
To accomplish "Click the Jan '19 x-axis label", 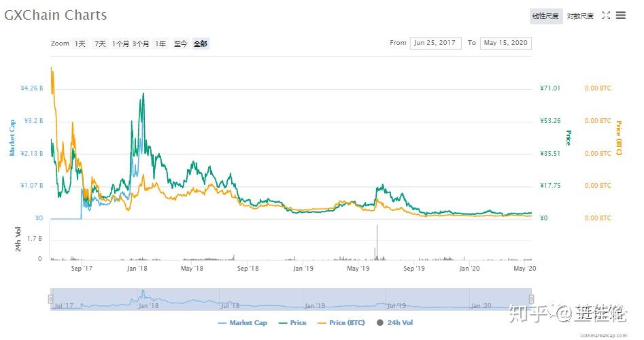I will (x=303, y=269).
